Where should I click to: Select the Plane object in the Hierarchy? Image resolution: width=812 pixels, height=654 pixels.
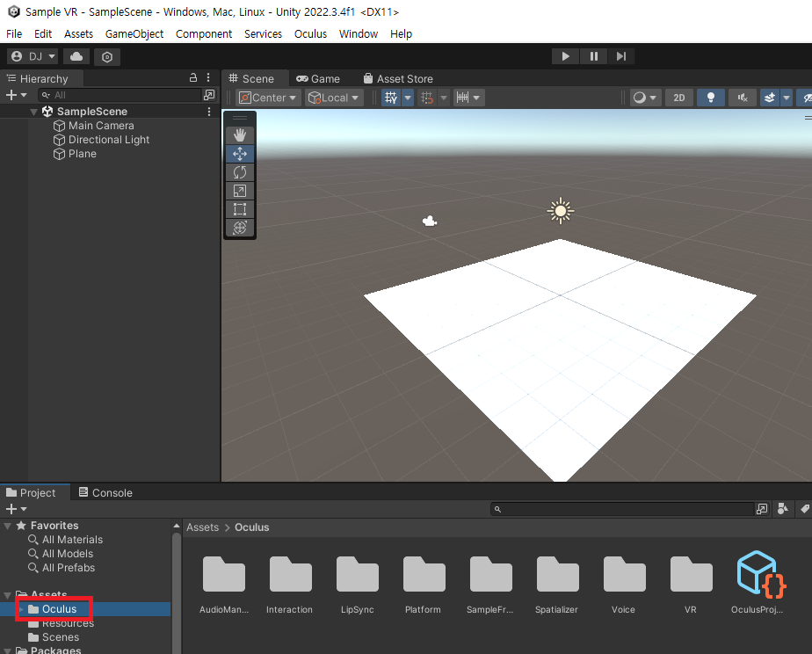coord(83,154)
